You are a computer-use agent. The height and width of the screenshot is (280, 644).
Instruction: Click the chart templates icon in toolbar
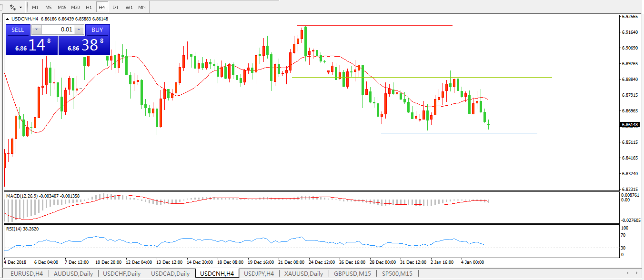point(13,8)
